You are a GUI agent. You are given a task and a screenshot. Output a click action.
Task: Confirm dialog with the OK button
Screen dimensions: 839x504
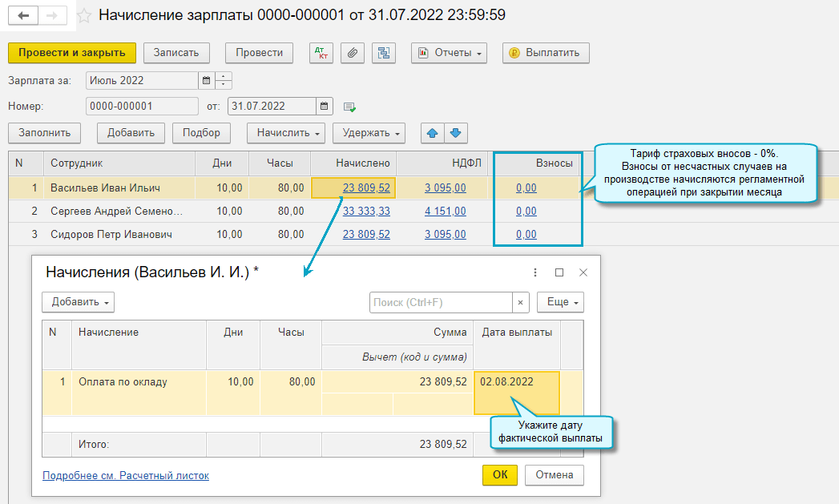[500, 474]
